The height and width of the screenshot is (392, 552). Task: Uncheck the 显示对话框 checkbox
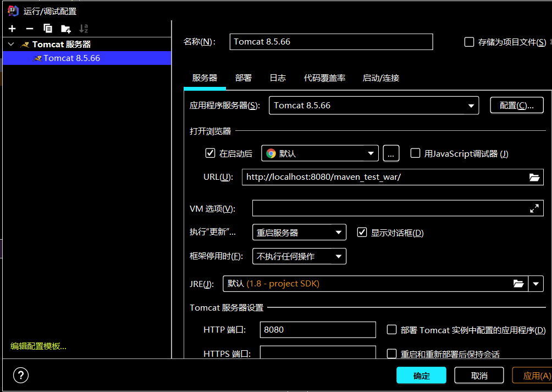pos(362,233)
